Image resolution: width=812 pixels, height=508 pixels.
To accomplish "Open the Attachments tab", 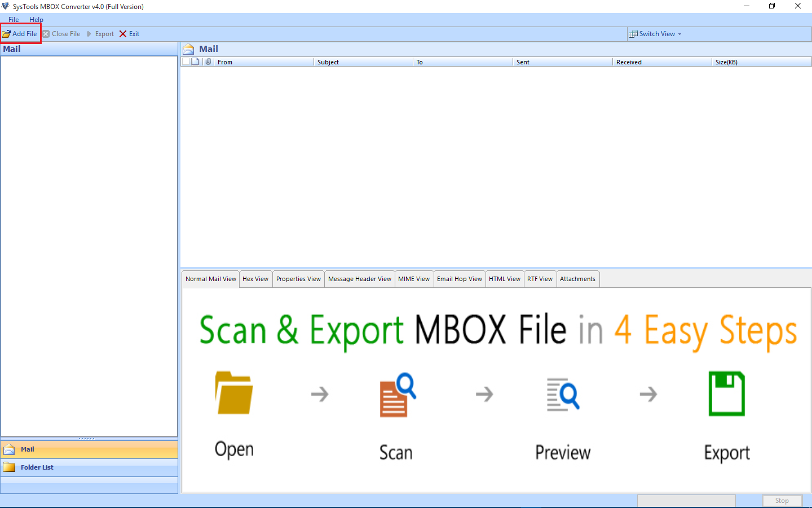I will 577,279.
